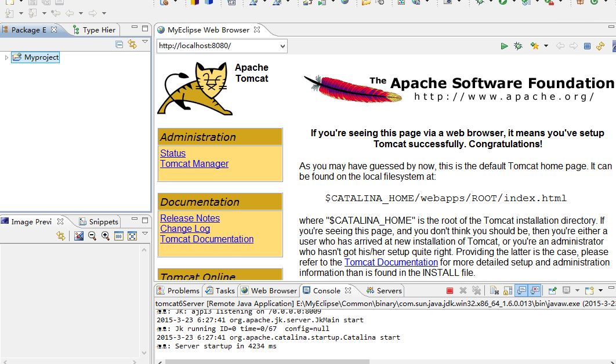Run the page in the web browser toolbar
This screenshot has height=364, width=616.
(505, 46)
